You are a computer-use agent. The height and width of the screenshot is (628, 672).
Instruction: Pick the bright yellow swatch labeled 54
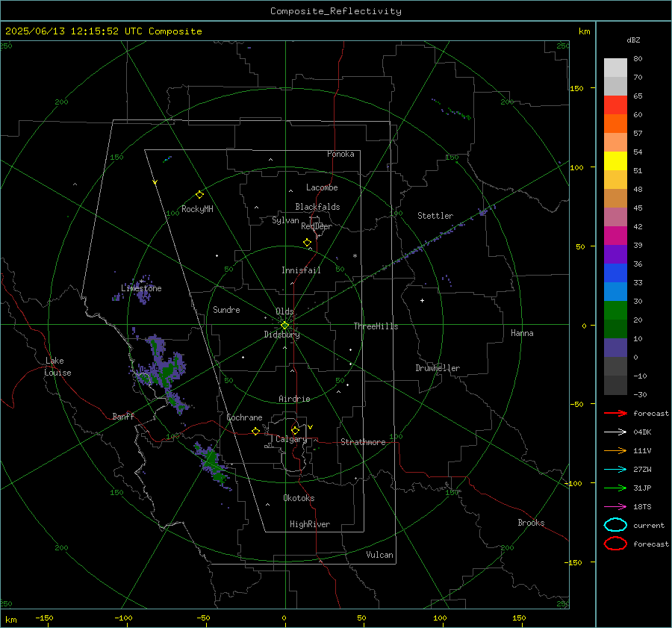(x=615, y=161)
